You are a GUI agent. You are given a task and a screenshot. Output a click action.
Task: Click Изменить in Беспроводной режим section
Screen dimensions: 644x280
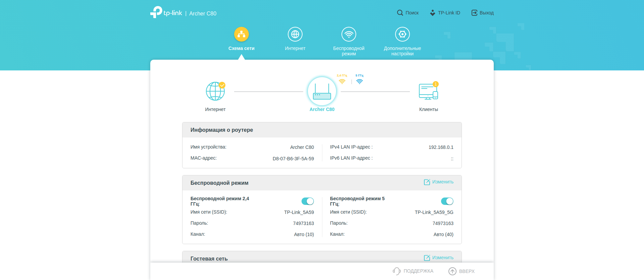439,182
